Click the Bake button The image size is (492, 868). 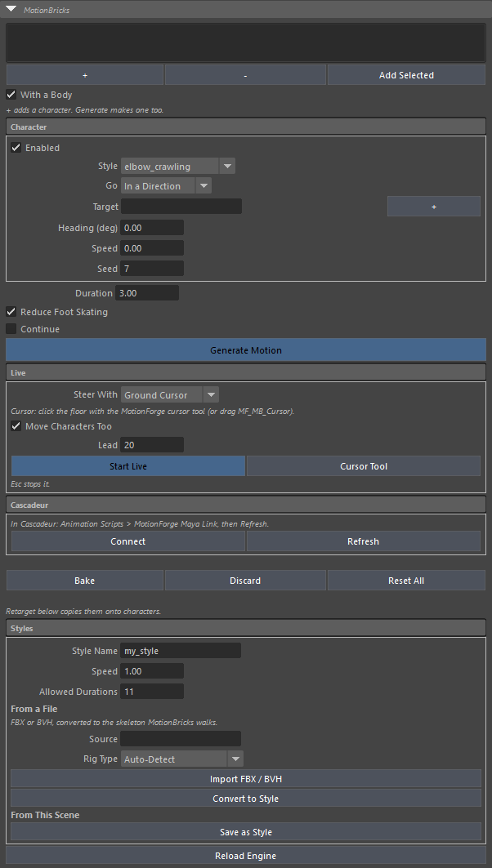click(85, 580)
